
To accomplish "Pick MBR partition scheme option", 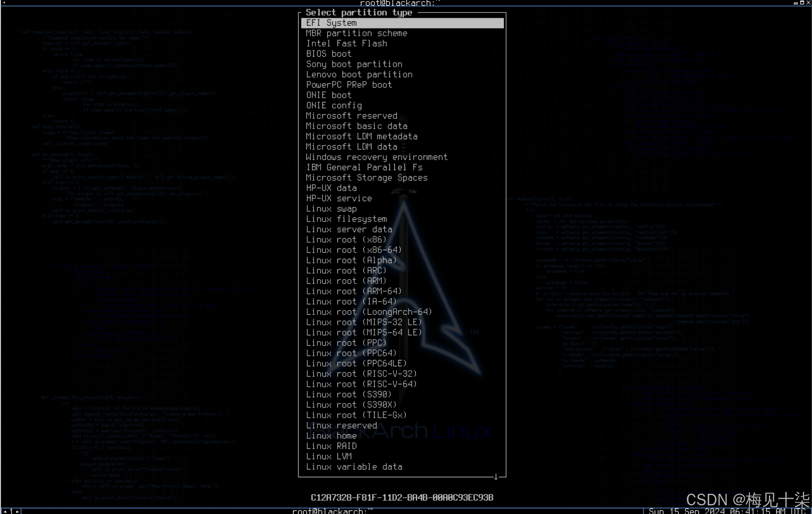I will pos(356,33).
